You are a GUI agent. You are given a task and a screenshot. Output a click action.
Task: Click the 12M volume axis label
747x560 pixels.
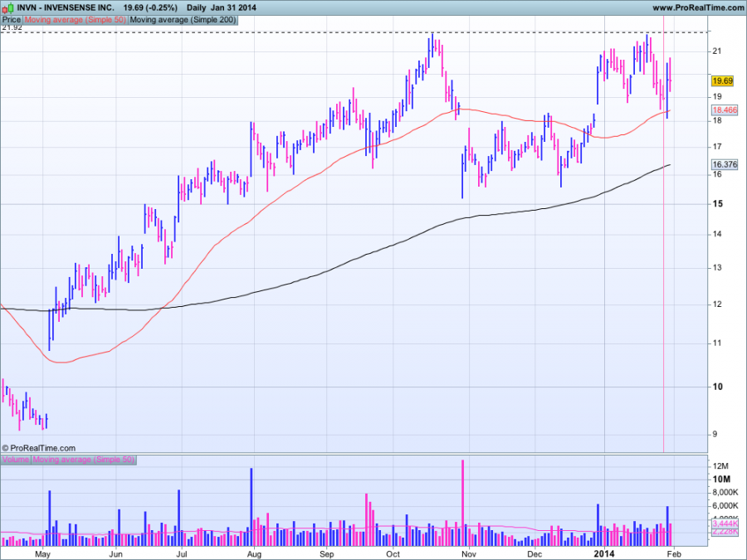(720, 466)
